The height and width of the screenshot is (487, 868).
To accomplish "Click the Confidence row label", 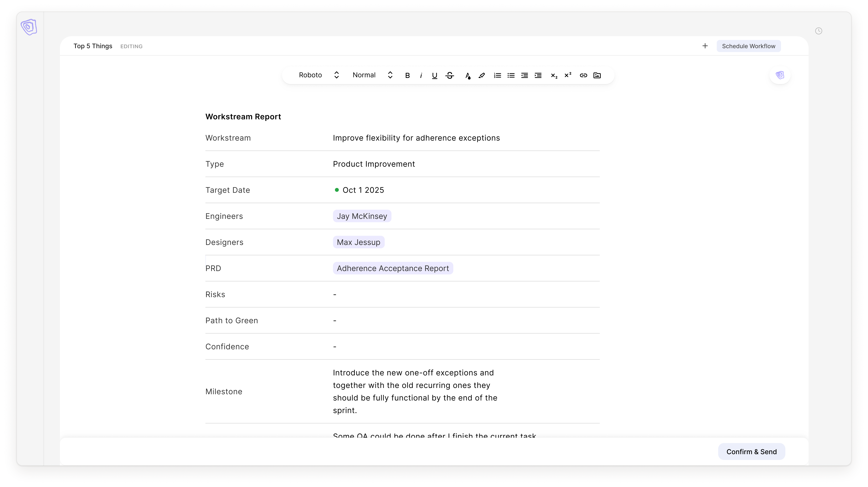I will (x=227, y=347).
